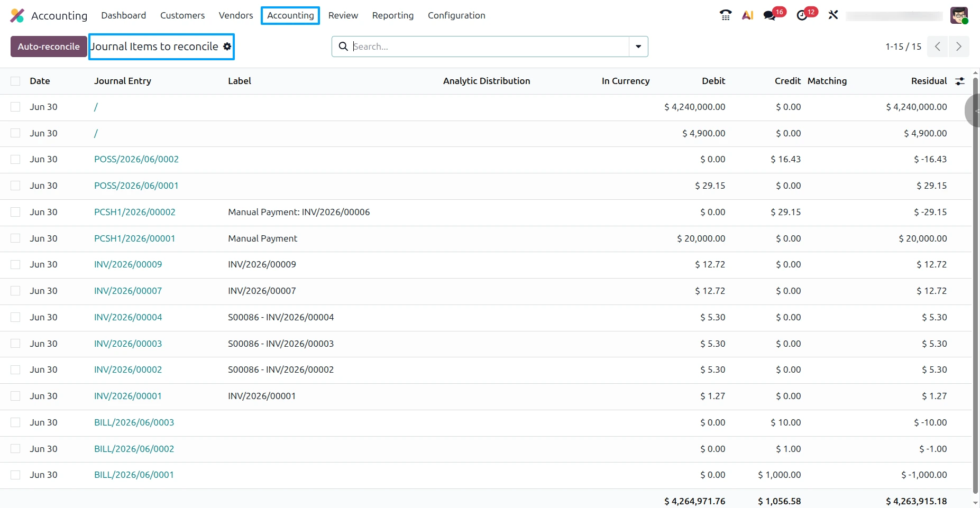Open the activities clock icon
Image resolution: width=980 pixels, height=508 pixels.
802,15
